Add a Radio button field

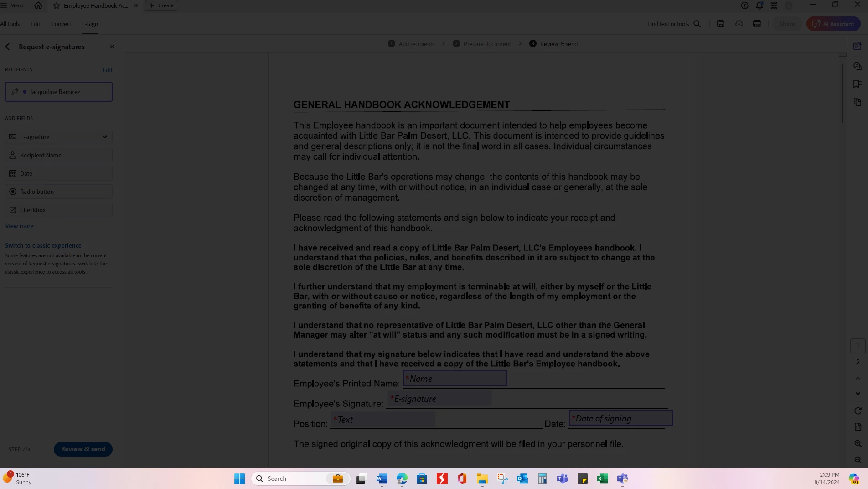pos(59,192)
